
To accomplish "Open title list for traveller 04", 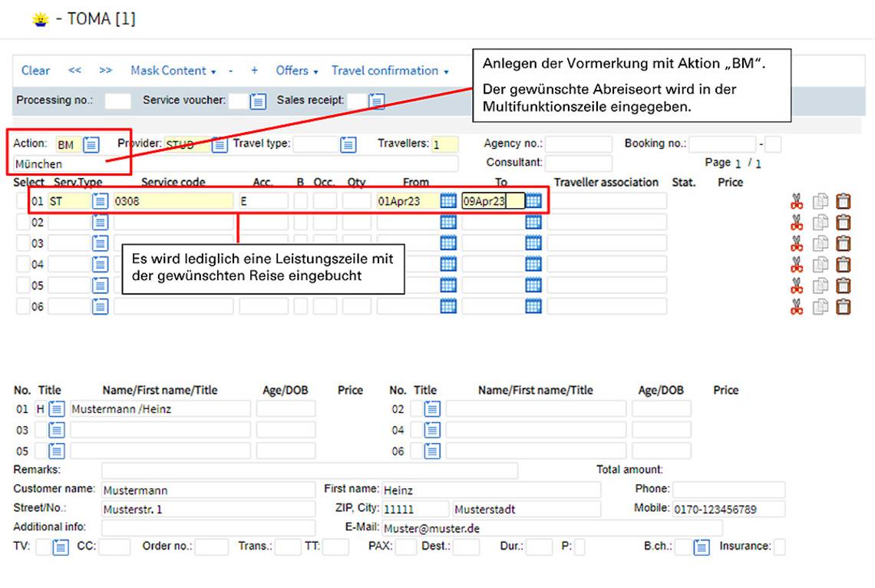I will pyautogui.click(x=432, y=430).
